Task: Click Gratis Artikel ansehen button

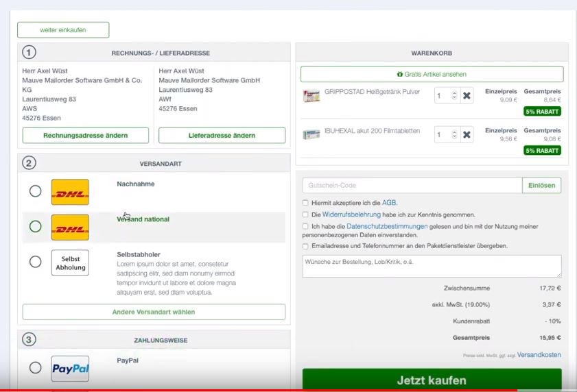Action: pyautogui.click(x=432, y=74)
